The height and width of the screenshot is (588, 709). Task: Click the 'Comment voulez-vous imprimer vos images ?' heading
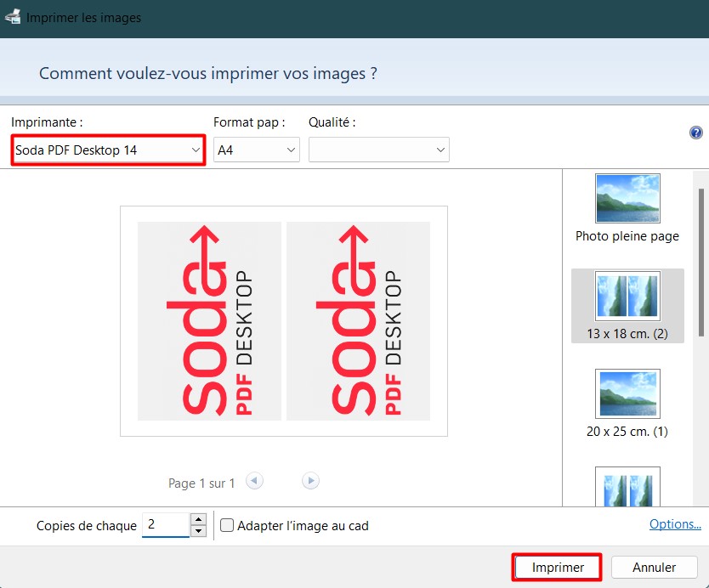click(x=208, y=73)
